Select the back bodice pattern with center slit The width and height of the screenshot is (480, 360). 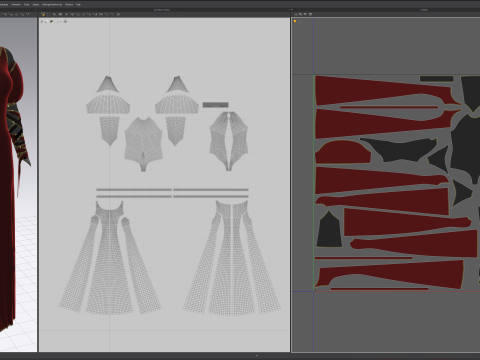229,141
